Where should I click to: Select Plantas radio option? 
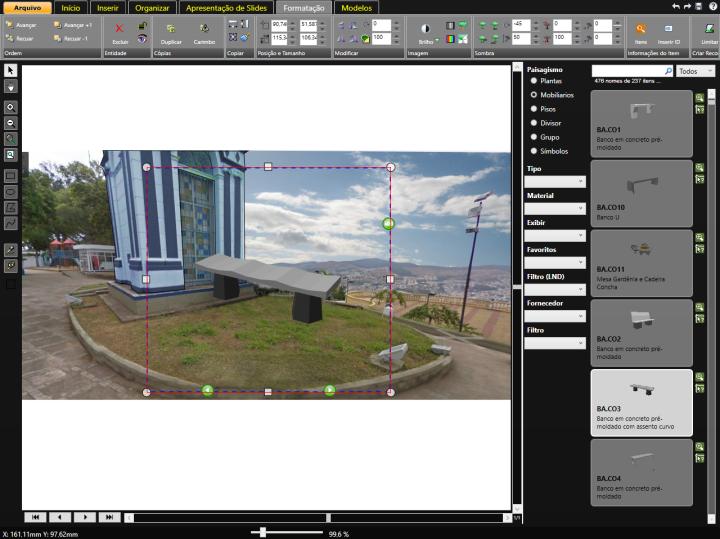[x=534, y=81]
